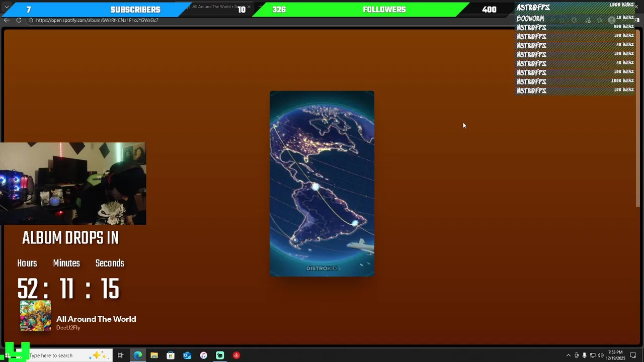
Task: Open the notification center icon
Action: click(633, 355)
